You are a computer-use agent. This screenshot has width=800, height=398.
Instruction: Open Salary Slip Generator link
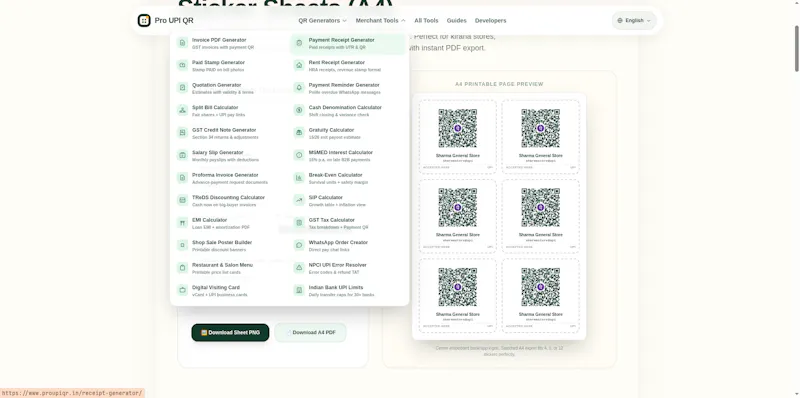(x=231, y=156)
